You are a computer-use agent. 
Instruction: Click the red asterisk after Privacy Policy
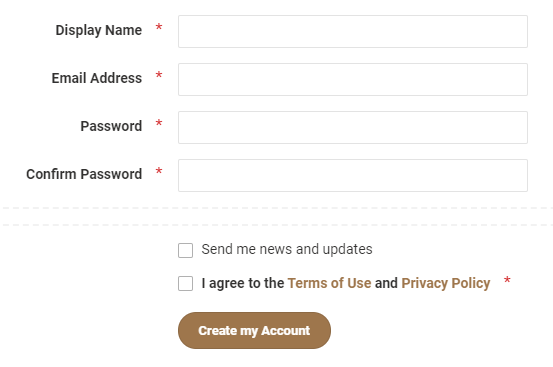[x=507, y=280]
